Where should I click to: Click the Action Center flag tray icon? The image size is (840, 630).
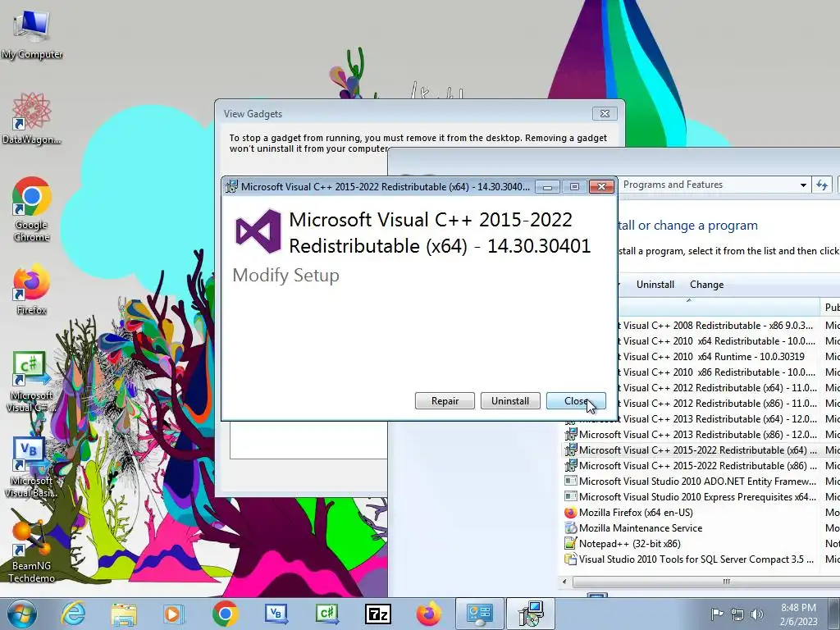click(717, 614)
